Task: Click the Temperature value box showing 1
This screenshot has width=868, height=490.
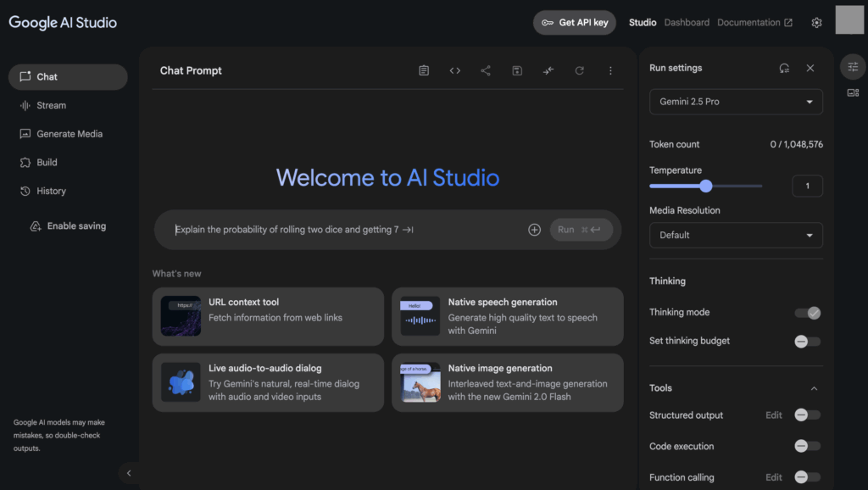Action: click(x=807, y=186)
